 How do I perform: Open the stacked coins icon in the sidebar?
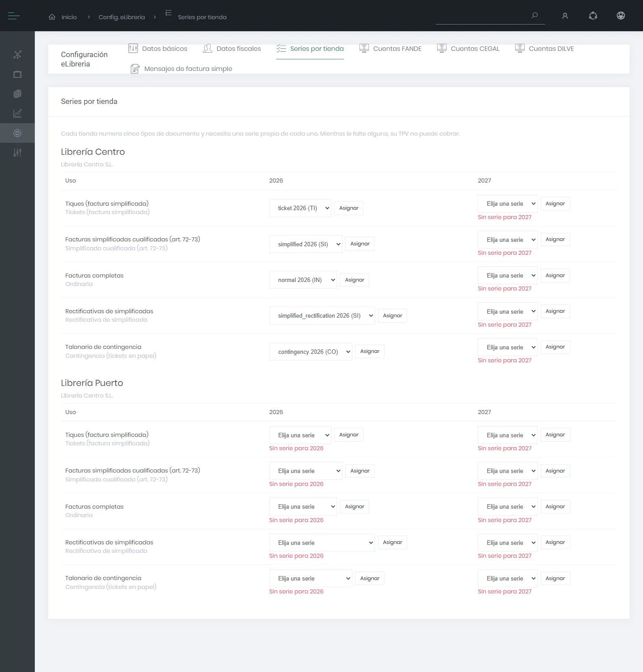[17, 94]
